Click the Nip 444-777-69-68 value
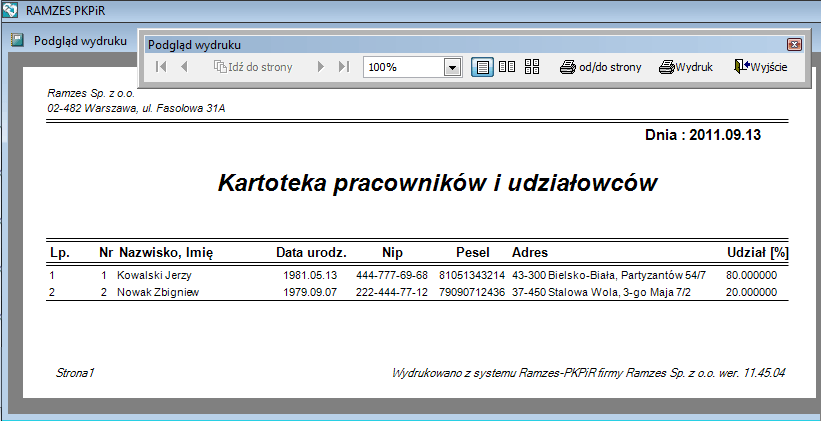Viewport: 821px width, 421px height. click(392, 275)
